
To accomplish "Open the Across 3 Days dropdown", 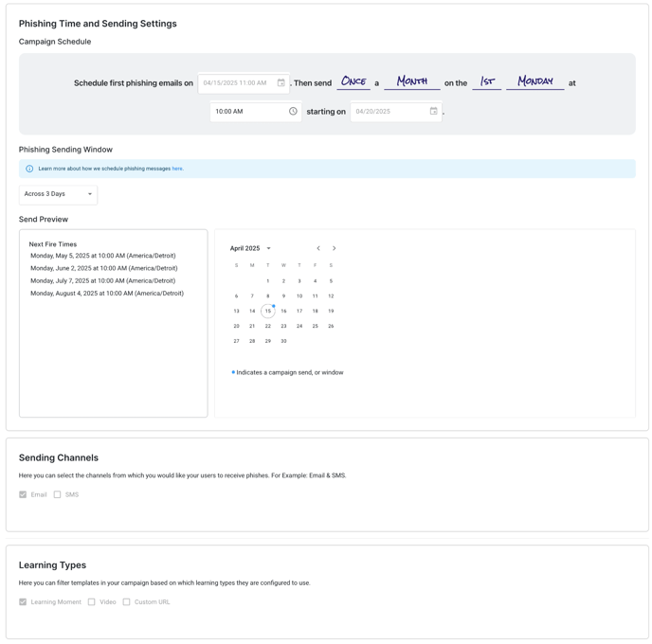I will click(x=58, y=194).
